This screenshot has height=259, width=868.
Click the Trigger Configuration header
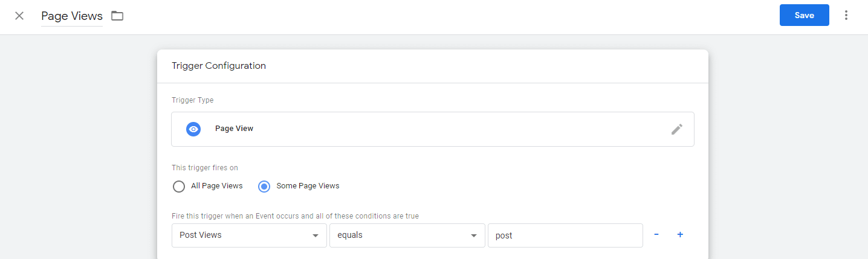(x=219, y=66)
